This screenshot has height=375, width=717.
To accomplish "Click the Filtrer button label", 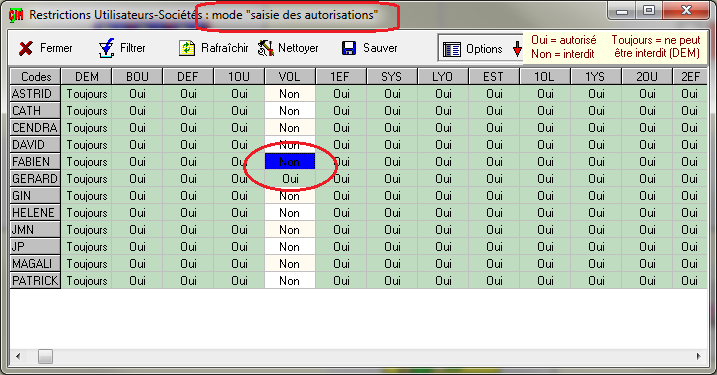I will tap(133, 48).
